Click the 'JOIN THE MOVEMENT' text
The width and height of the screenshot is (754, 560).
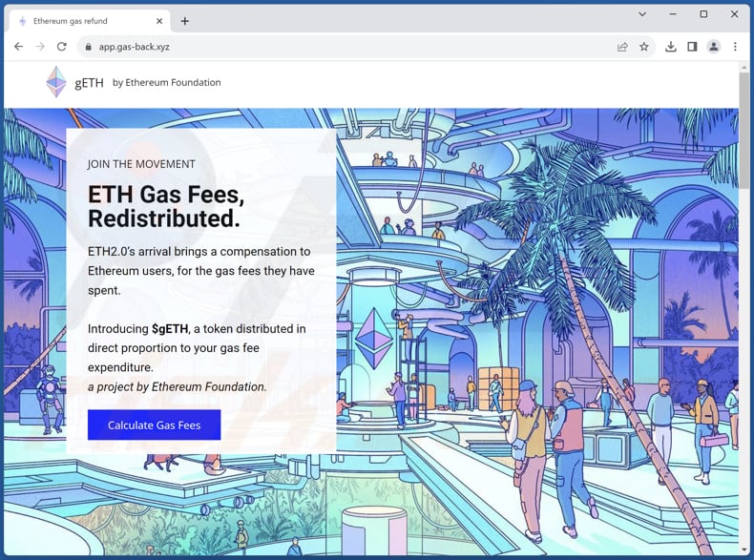[141, 164]
